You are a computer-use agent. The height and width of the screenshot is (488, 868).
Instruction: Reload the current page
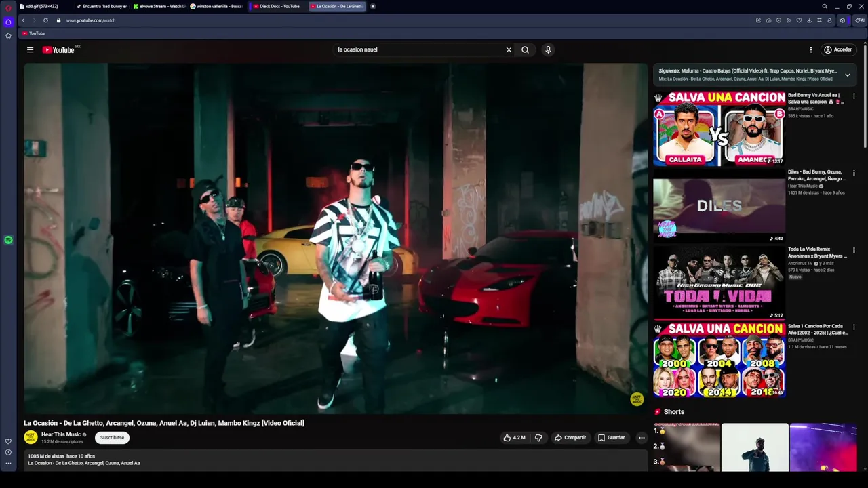[46, 20]
